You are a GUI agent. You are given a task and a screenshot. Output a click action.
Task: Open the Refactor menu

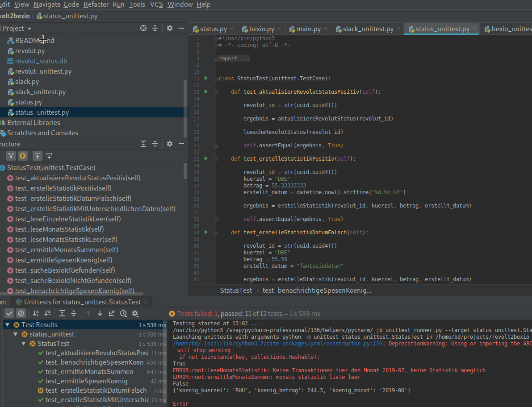pos(96,4)
